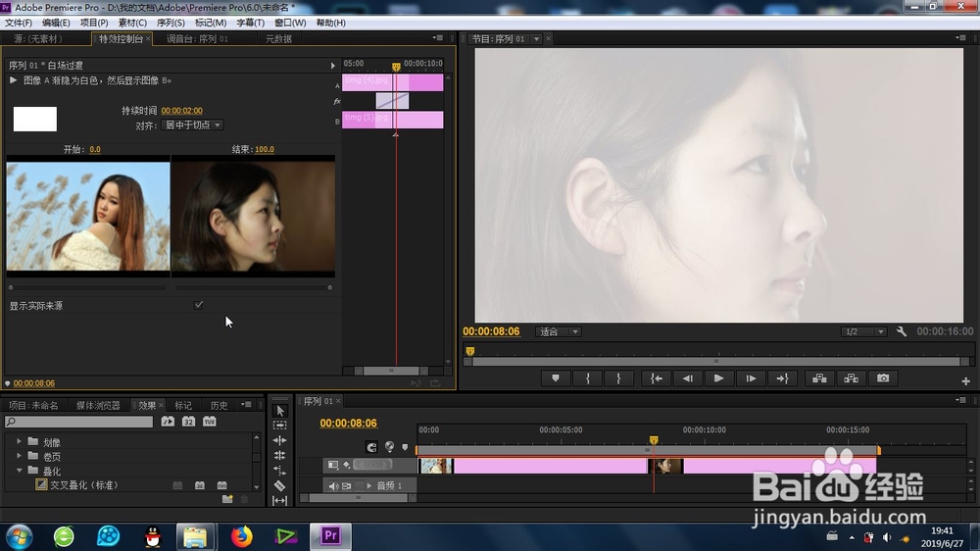Expand the 卷页 effects folder
Screen dimensions: 980x551
coord(19,456)
